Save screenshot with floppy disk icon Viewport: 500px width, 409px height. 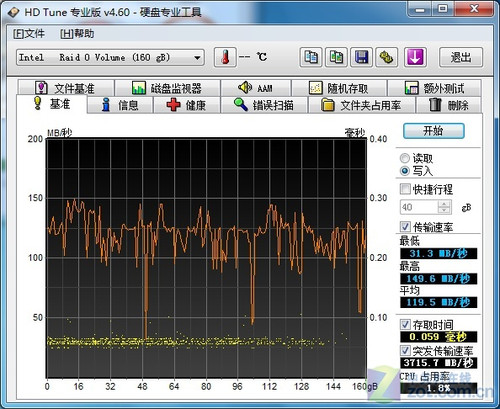tap(361, 57)
